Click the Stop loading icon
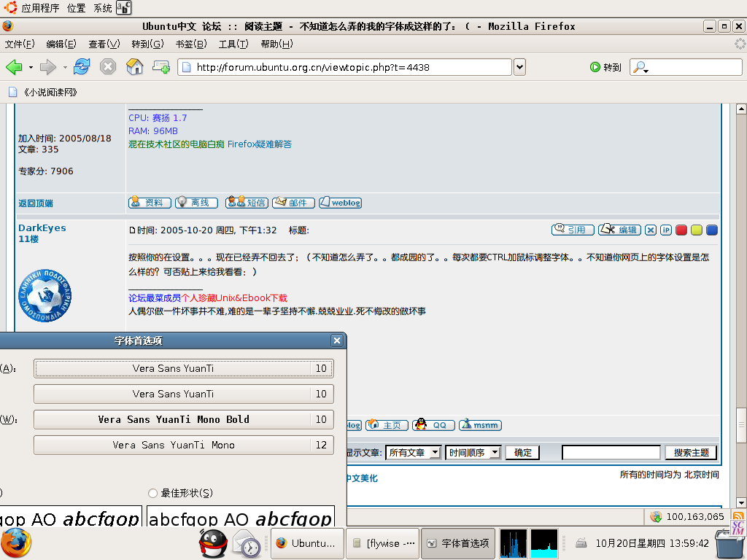The width and height of the screenshot is (747, 560). [108, 66]
